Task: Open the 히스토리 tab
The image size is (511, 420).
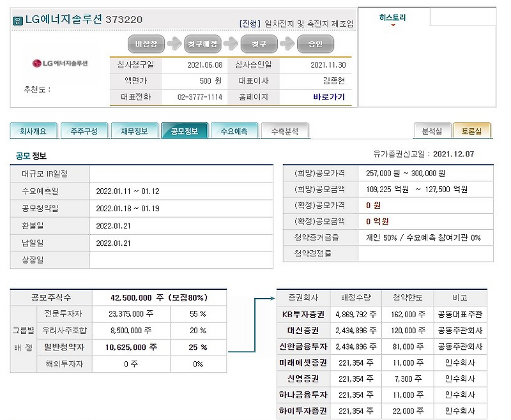Action: tap(393, 18)
